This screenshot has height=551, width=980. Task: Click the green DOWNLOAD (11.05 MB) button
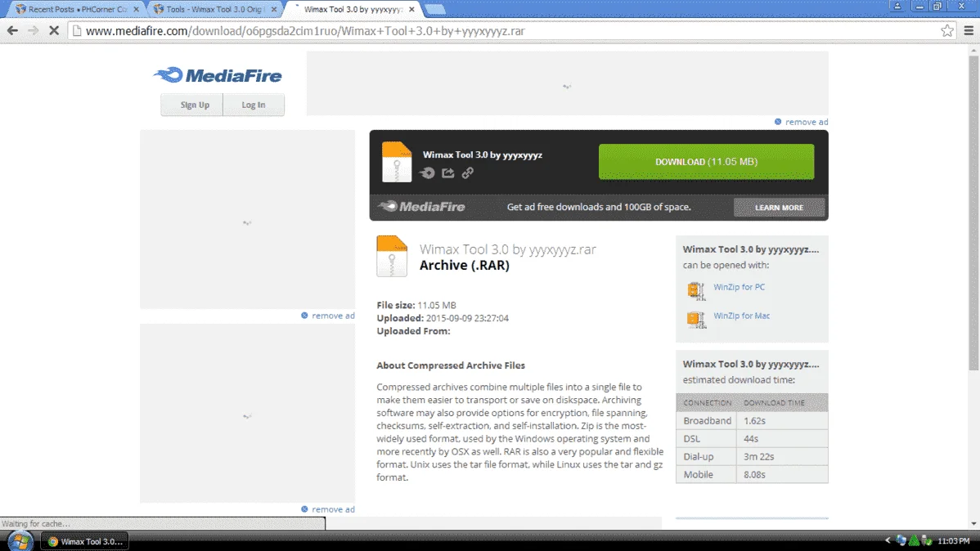tap(706, 162)
